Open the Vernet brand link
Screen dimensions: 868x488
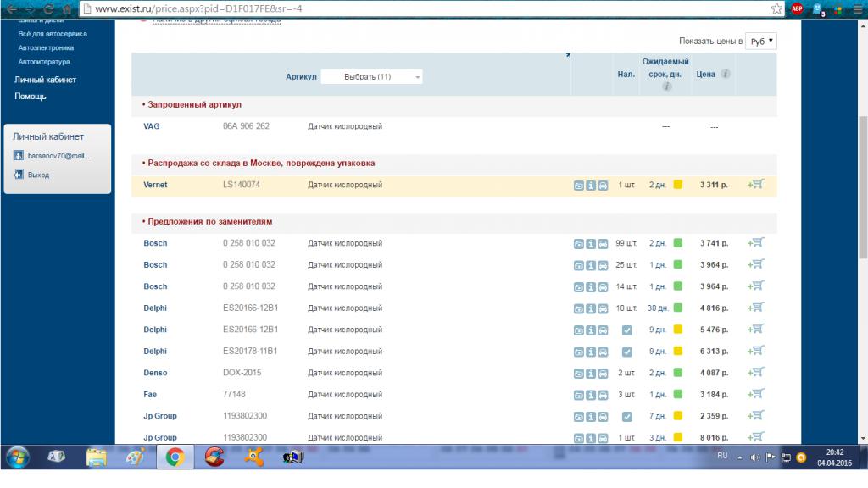155,185
